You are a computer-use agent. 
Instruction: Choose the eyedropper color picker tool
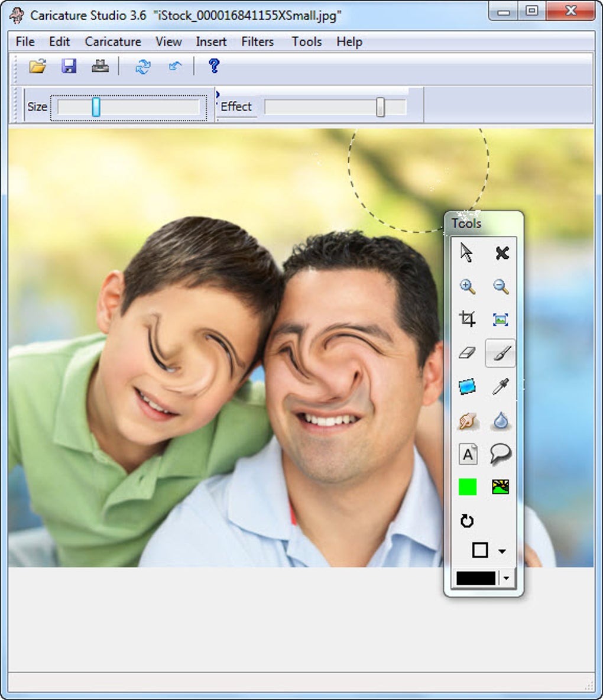[x=500, y=387]
